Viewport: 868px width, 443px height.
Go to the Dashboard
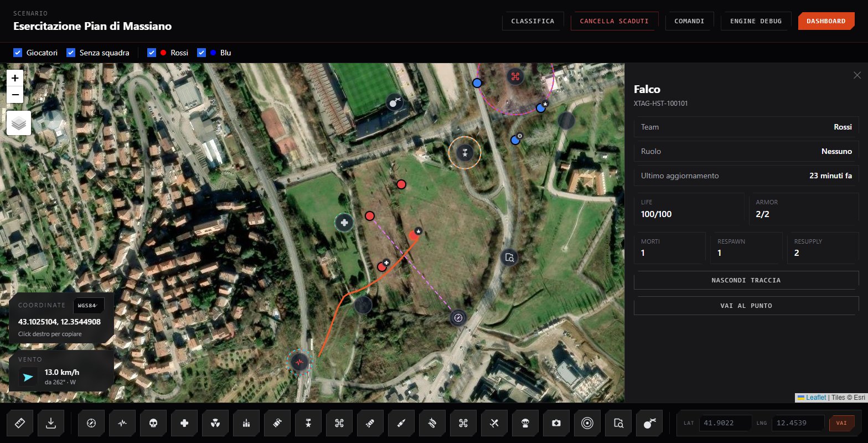pyautogui.click(x=826, y=21)
